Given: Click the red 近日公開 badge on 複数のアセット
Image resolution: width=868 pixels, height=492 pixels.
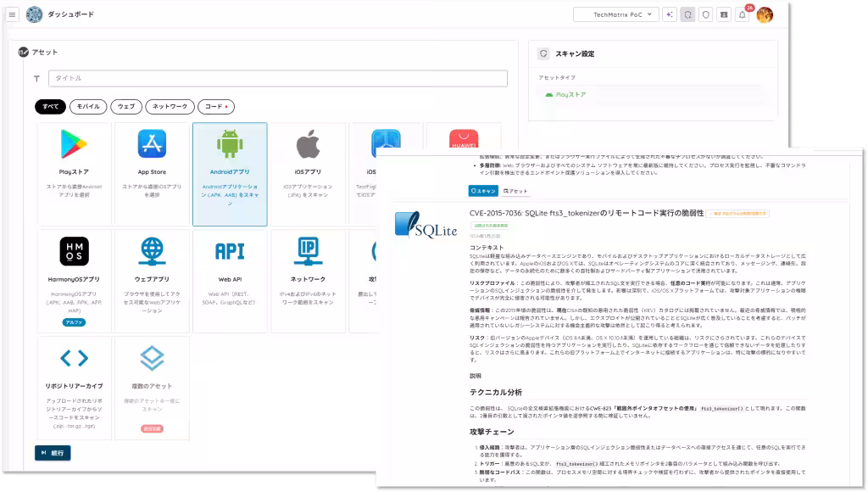Looking at the screenshot, I should [153, 429].
